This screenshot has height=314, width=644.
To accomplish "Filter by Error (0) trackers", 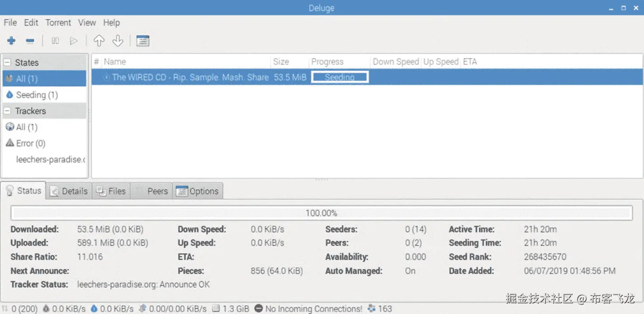I will pos(44,143).
